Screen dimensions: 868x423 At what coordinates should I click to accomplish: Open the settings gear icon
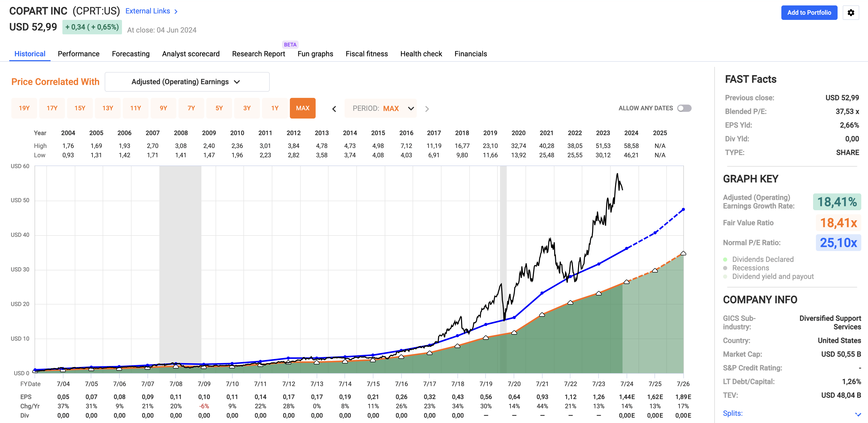(851, 12)
